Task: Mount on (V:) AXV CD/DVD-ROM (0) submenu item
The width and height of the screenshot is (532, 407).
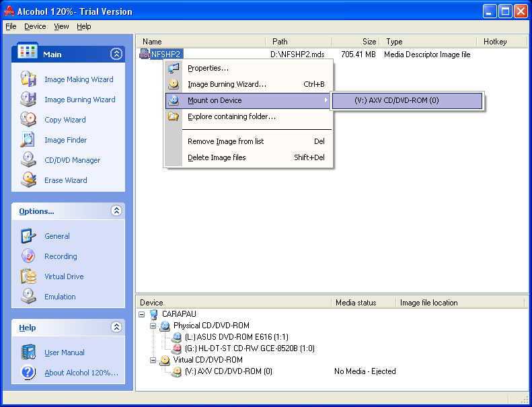Action: click(x=407, y=100)
